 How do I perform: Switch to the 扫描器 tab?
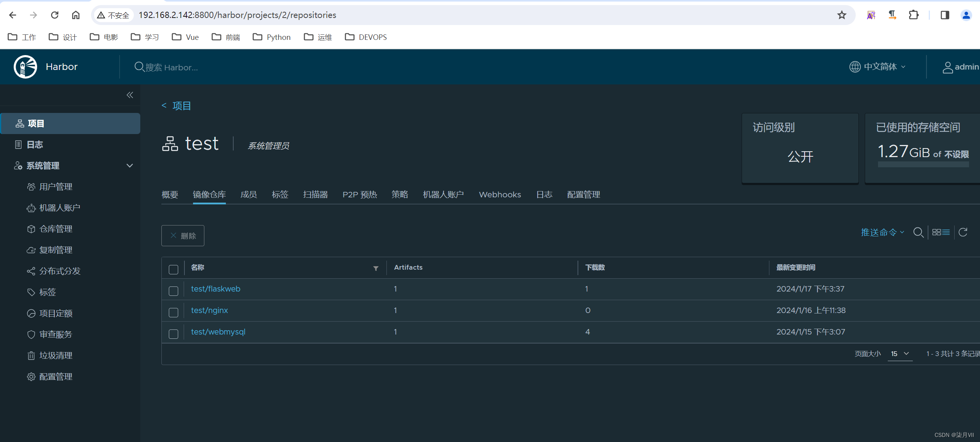tap(315, 195)
